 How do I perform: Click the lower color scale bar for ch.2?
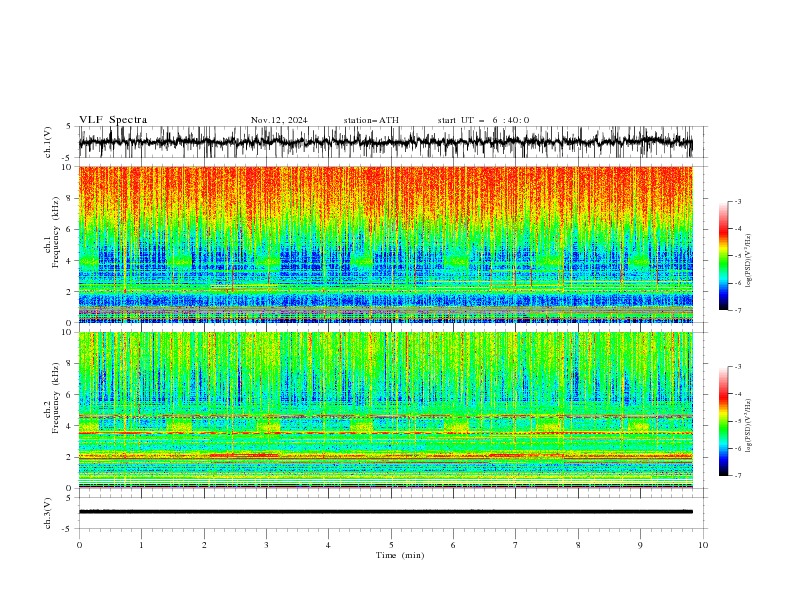pyautogui.click(x=723, y=421)
